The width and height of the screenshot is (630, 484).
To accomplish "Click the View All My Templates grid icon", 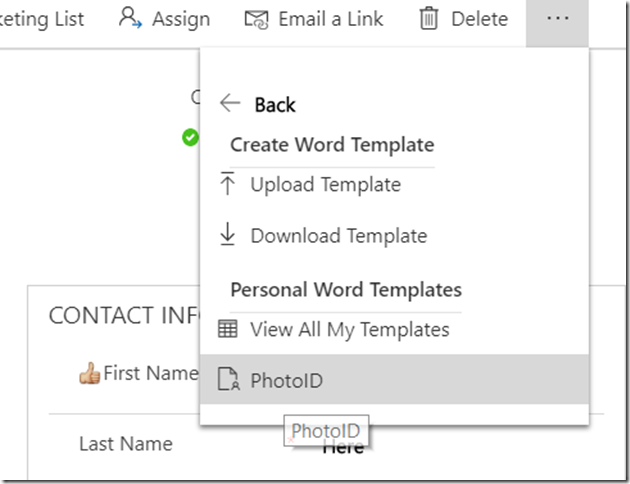I will click(228, 329).
